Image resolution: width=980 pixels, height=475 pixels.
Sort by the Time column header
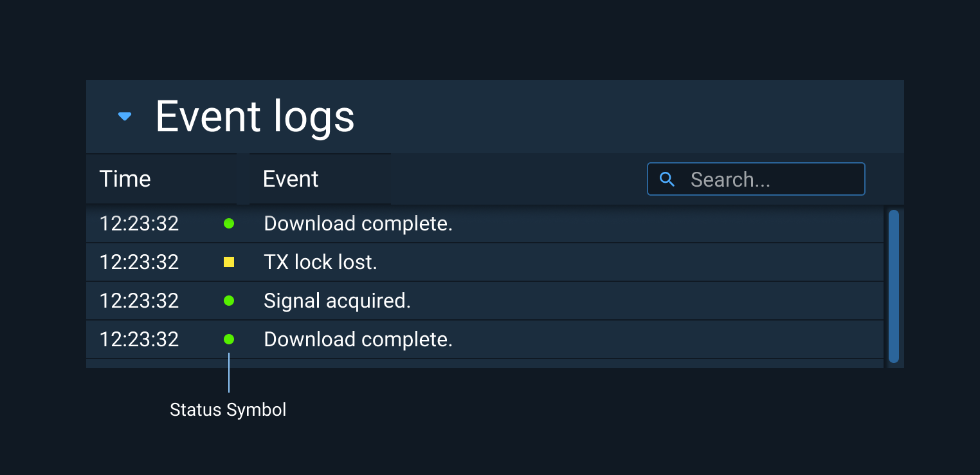tap(161, 179)
